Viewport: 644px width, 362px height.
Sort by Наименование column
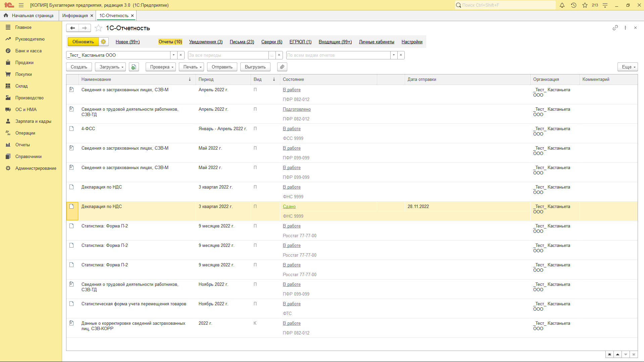(137, 80)
